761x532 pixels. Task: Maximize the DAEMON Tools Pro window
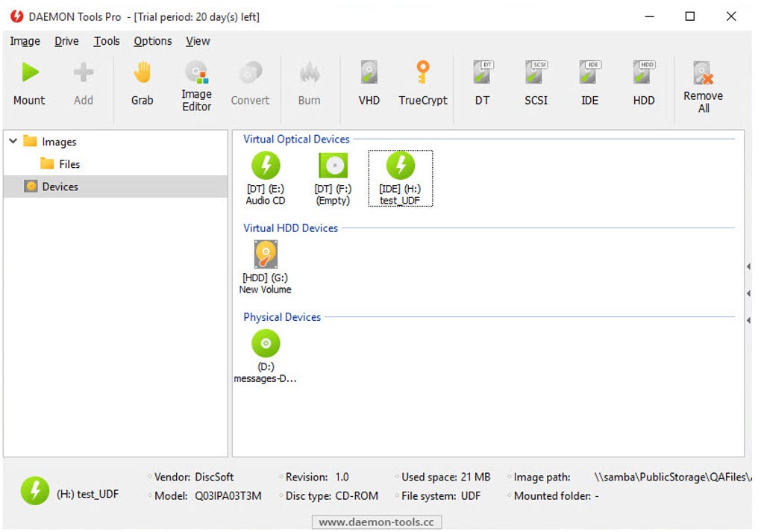click(x=689, y=16)
